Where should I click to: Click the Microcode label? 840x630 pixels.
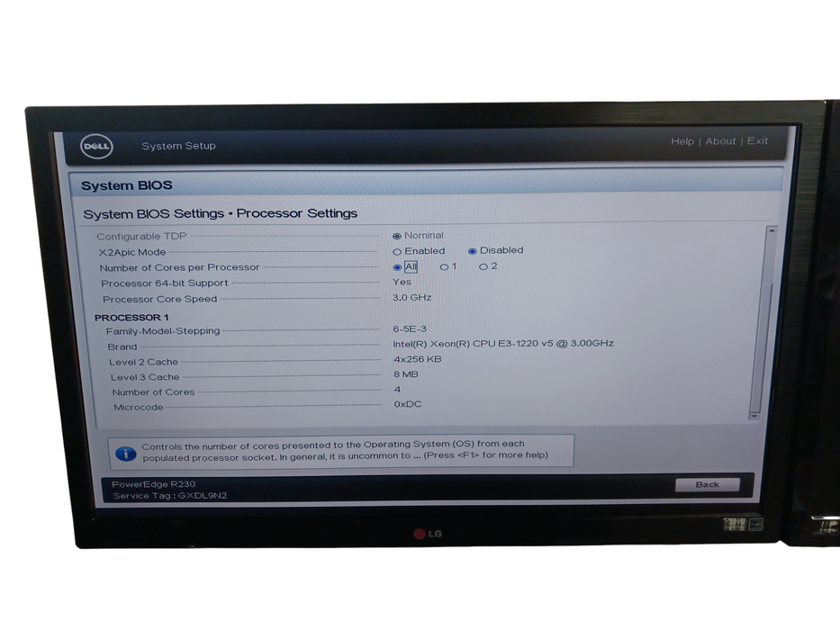139,407
